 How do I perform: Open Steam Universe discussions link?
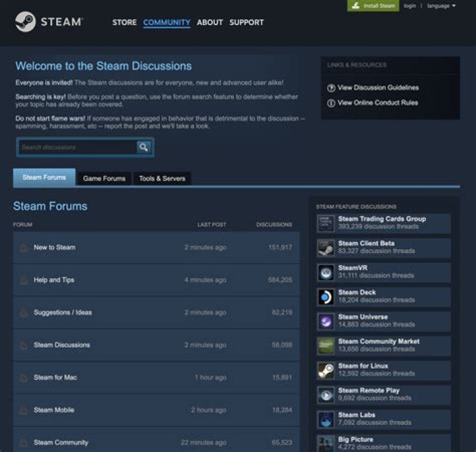point(363,317)
